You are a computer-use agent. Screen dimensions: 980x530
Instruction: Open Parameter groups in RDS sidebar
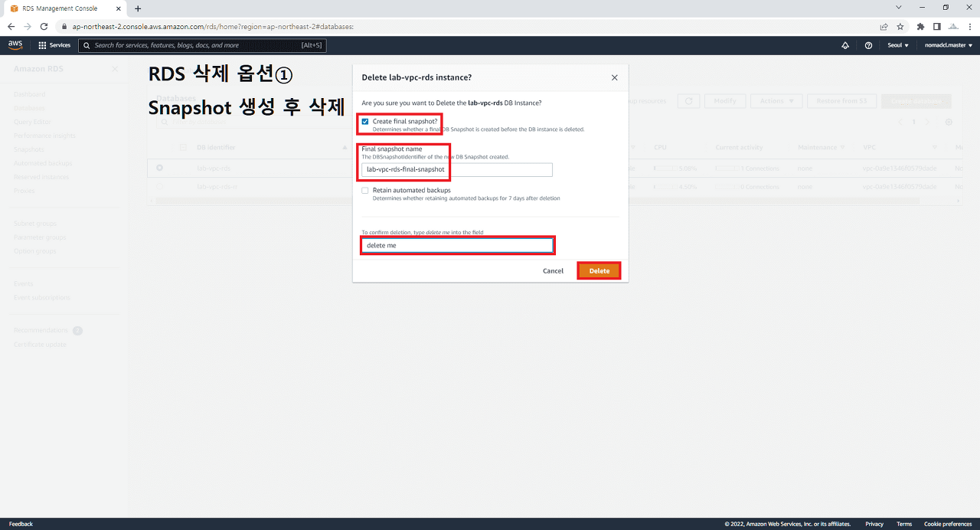[38, 237]
